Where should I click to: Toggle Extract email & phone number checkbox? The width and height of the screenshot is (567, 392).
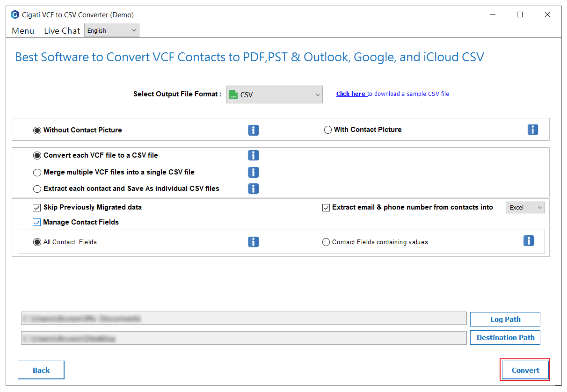pos(326,207)
